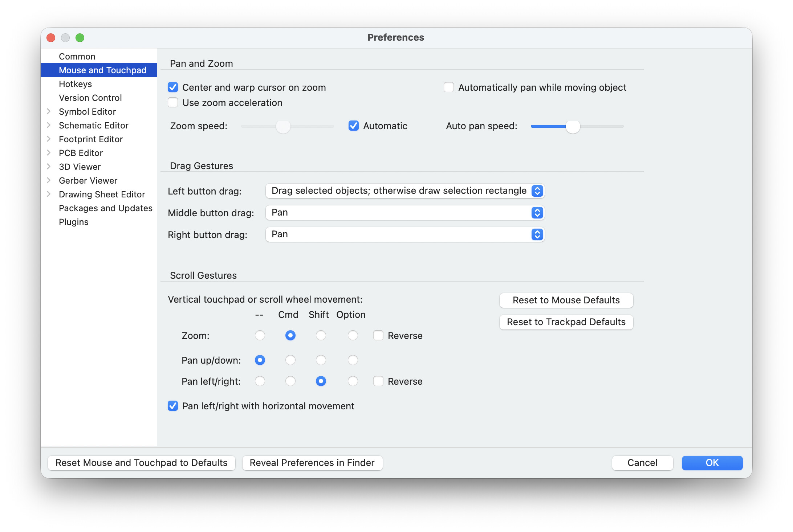Click Reset to Trackpad Defaults button

coord(566,322)
